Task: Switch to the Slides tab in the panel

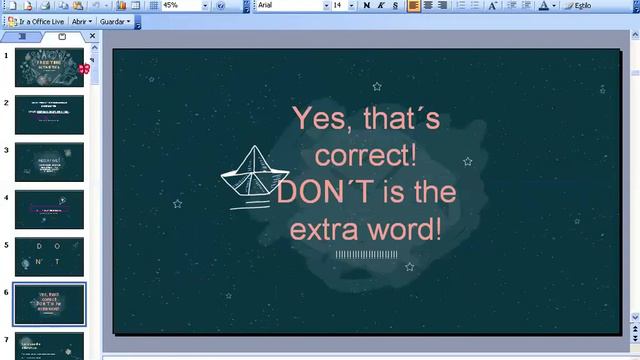Action: [62, 36]
